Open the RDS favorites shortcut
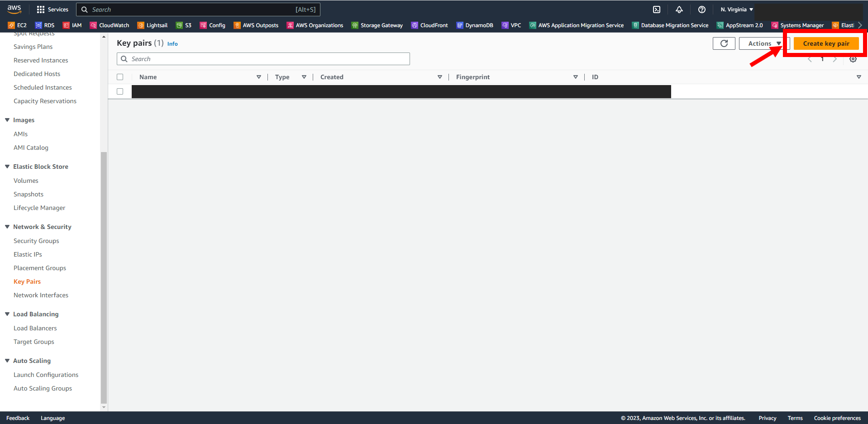The width and height of the screenshot is (868, 424). coord(45,25)
